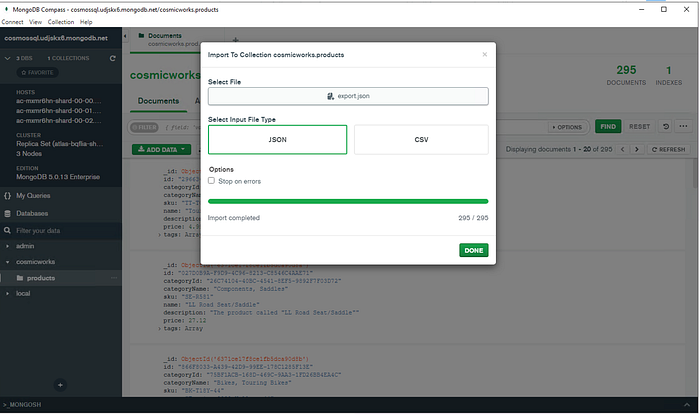The image size is (700, 415).
Task: Click the 295 DOCUMENTS count
Action: (626, 75)
